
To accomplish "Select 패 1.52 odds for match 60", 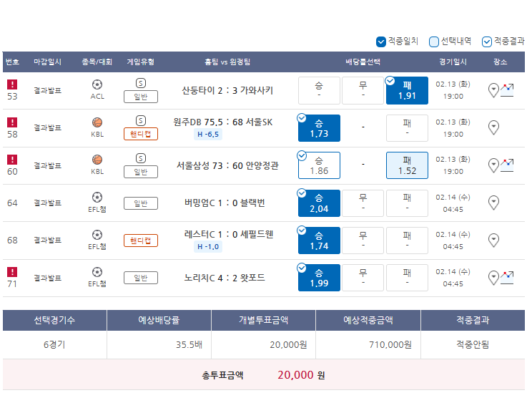I will 407,165.
